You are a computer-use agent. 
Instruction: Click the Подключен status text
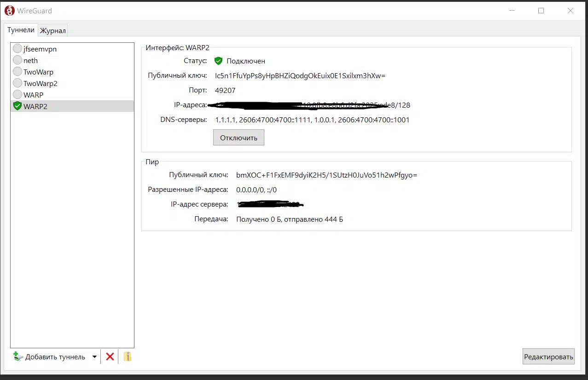246,61
